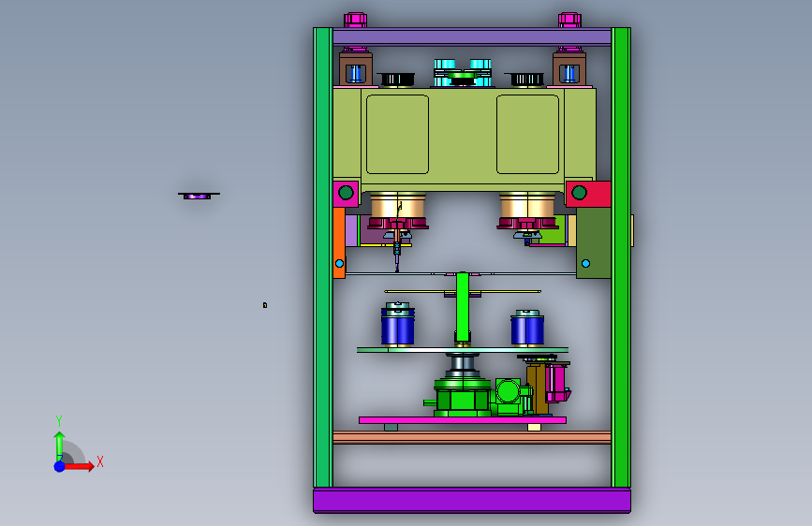Select the central green vertical shaft
The width and height of the screenshot is (812, 526).
[x=463, y=306]
